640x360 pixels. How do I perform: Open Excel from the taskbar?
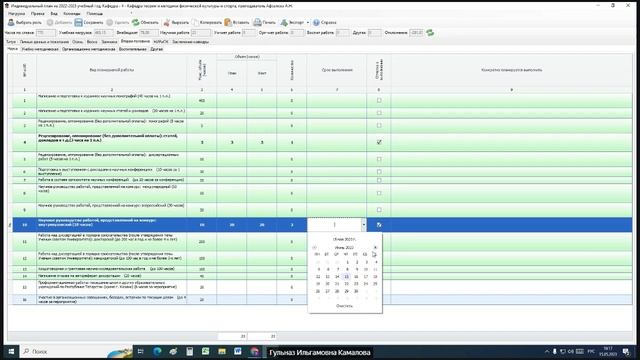click(x=205, y=351)
